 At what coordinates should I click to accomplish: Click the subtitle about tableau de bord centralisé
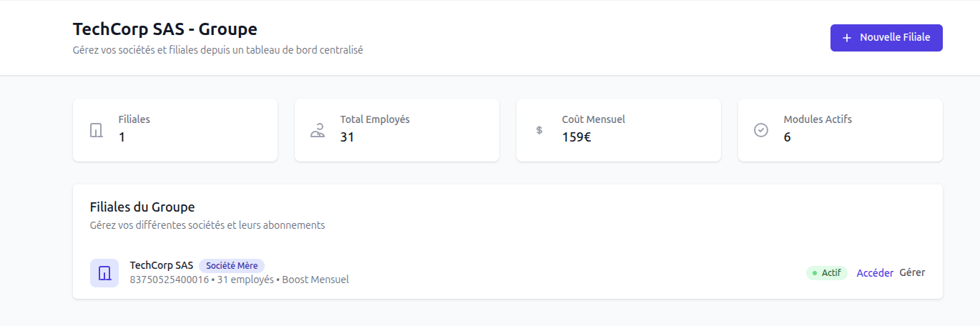click(x=218, y=51)
